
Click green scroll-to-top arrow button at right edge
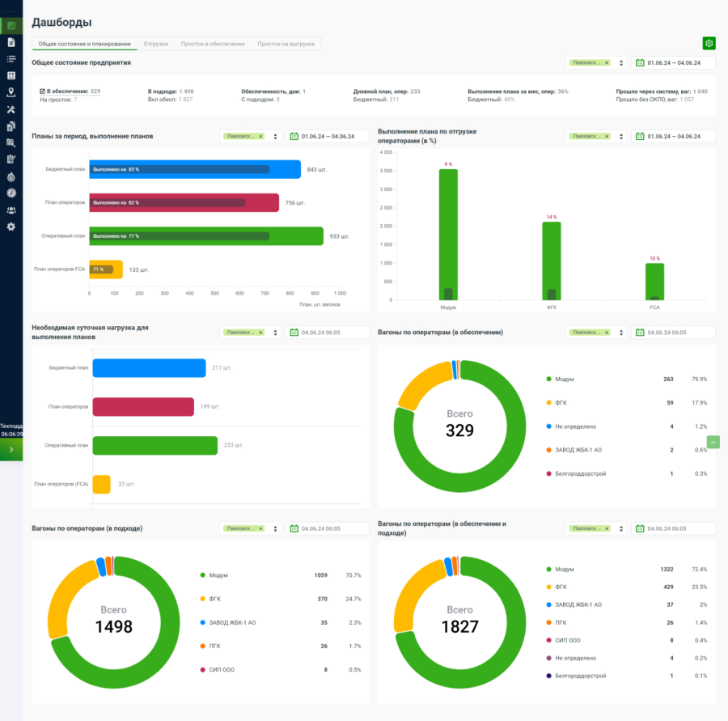pos(713,442)
